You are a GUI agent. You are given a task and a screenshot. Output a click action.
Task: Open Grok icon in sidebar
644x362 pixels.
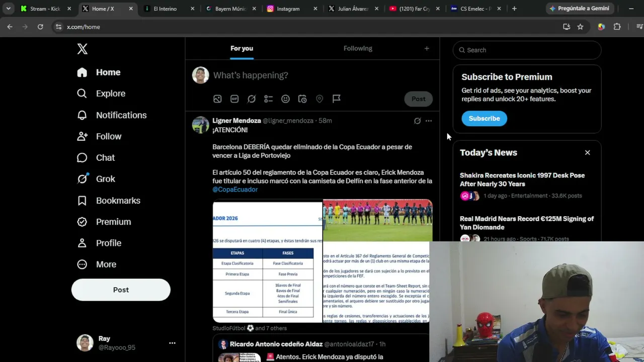click(82, 179)
